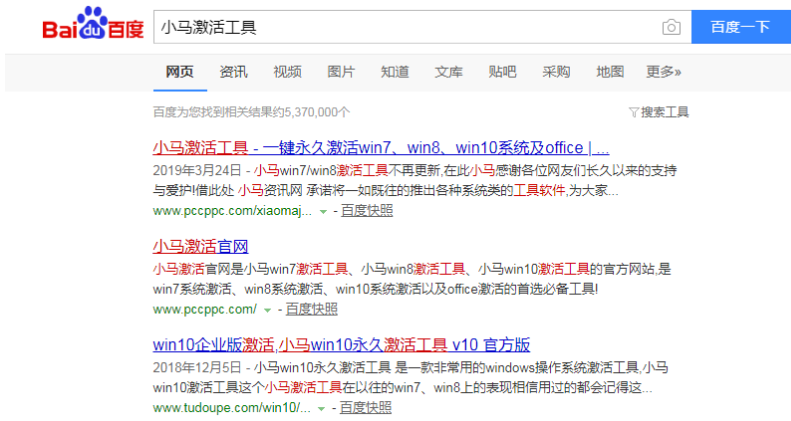791x421 pixels.
Task: Expand dropdown arrow next to www.pccppc.com/
Action: click(x=267, y=310)
